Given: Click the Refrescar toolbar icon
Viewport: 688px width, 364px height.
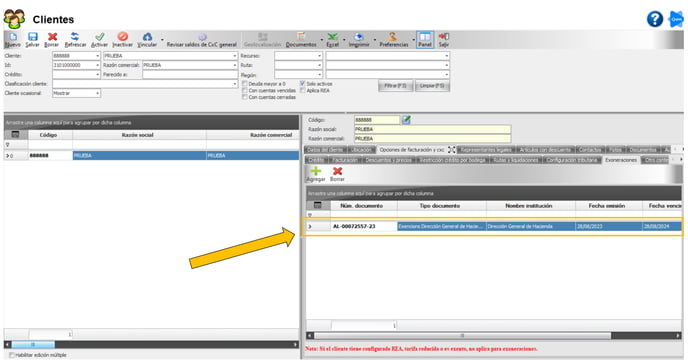Looking at the screenshot, I should (x=75, y=39).
